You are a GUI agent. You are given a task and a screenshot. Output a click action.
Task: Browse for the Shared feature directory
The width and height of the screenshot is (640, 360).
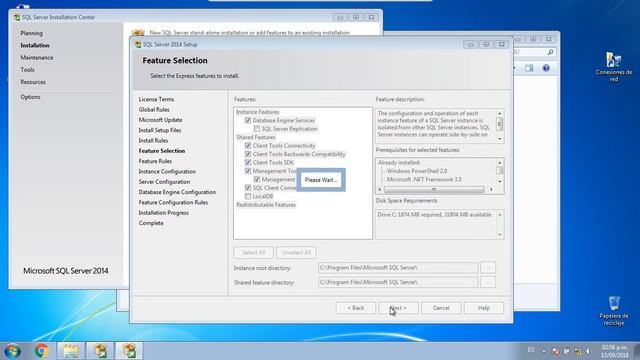pos(488,282)
